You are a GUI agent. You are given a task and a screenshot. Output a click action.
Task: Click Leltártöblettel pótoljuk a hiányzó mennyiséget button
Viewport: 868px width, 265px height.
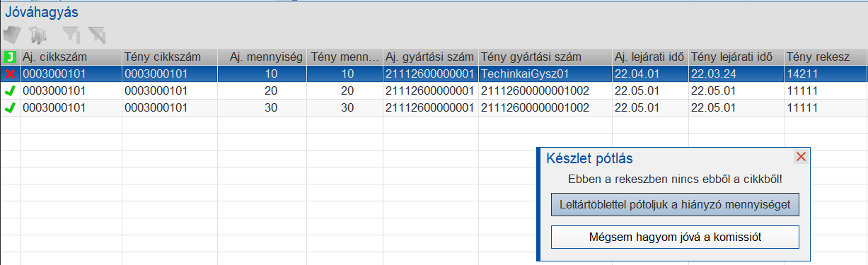click(x=675, y=205)
